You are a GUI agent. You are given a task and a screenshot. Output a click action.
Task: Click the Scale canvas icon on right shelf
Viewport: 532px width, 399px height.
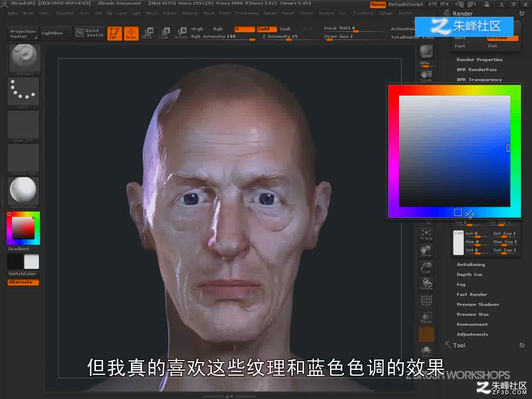426,268
